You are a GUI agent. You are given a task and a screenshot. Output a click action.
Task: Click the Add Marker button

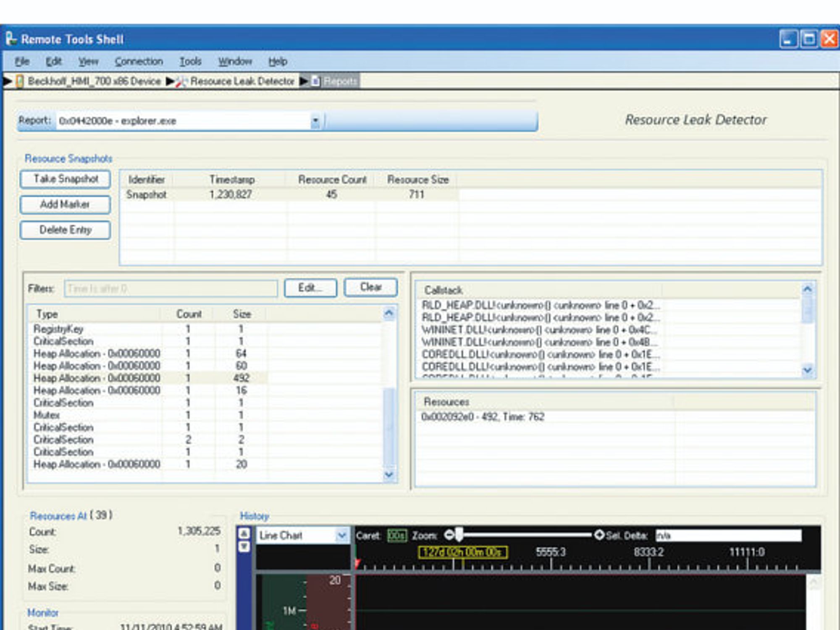pyautogui.click(x=66, y=205)
